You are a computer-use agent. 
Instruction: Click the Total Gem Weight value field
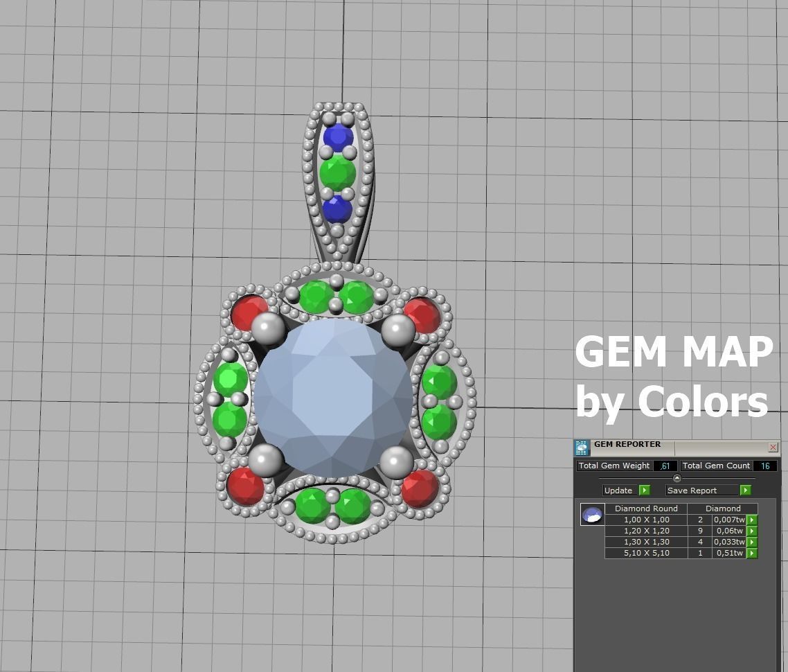pyautogui.click(x=665, y=466)
